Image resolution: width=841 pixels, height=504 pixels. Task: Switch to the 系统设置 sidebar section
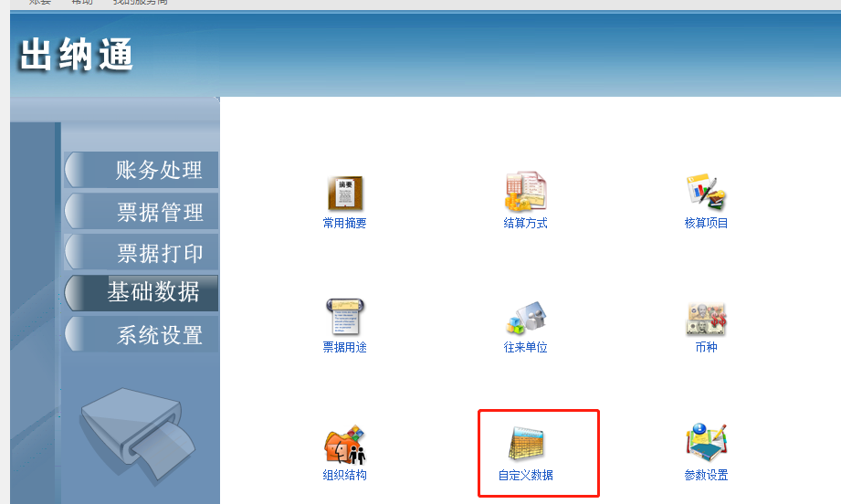pyautogui.click(x=142, y=334)
